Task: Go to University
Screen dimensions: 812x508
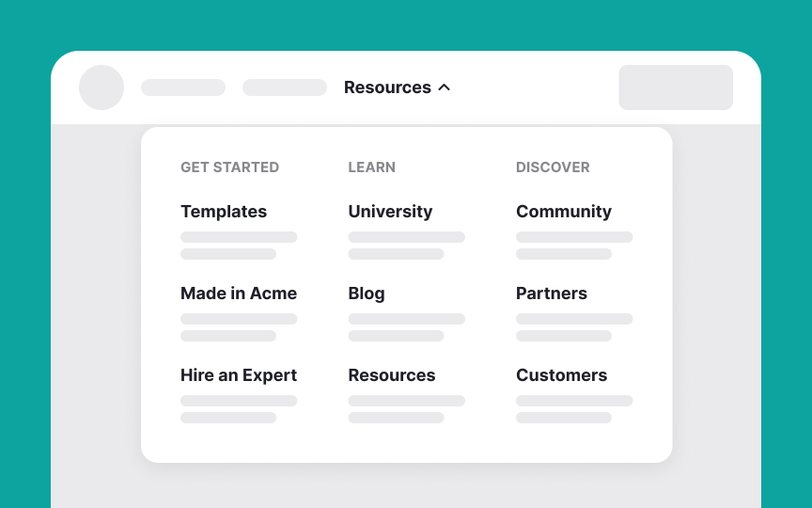Action: point(390,212)
